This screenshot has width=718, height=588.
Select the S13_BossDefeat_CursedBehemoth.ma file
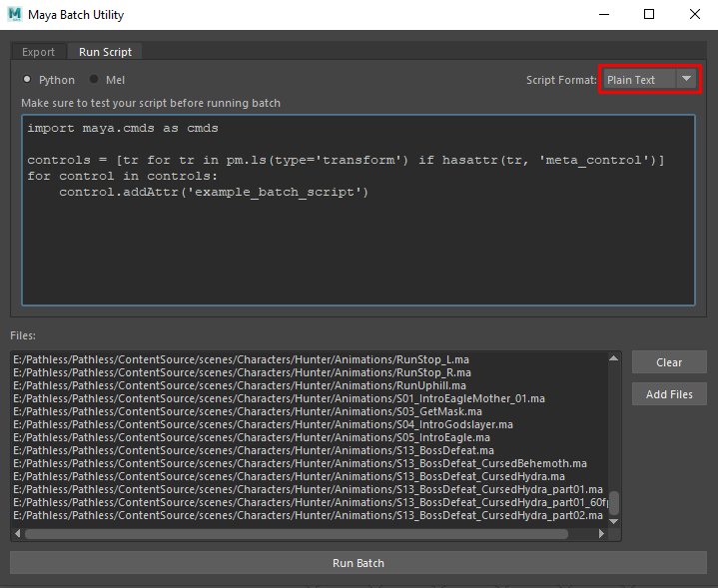[310, 463]
